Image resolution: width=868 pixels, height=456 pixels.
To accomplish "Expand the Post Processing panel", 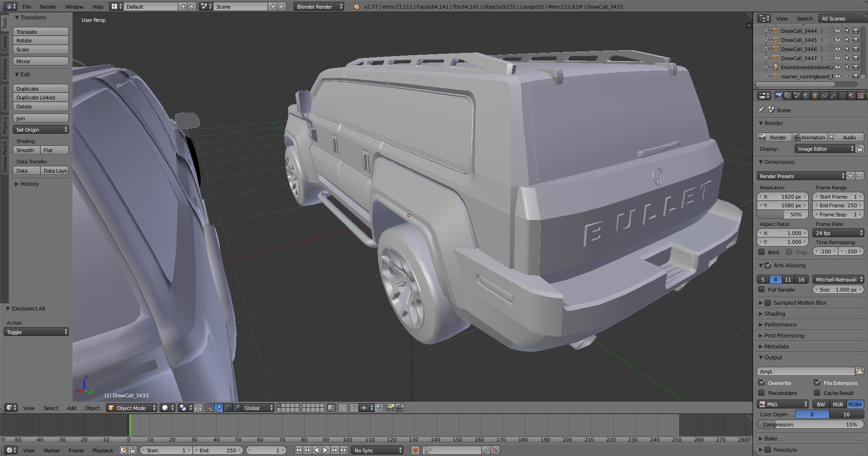I will tap(784, 336).
